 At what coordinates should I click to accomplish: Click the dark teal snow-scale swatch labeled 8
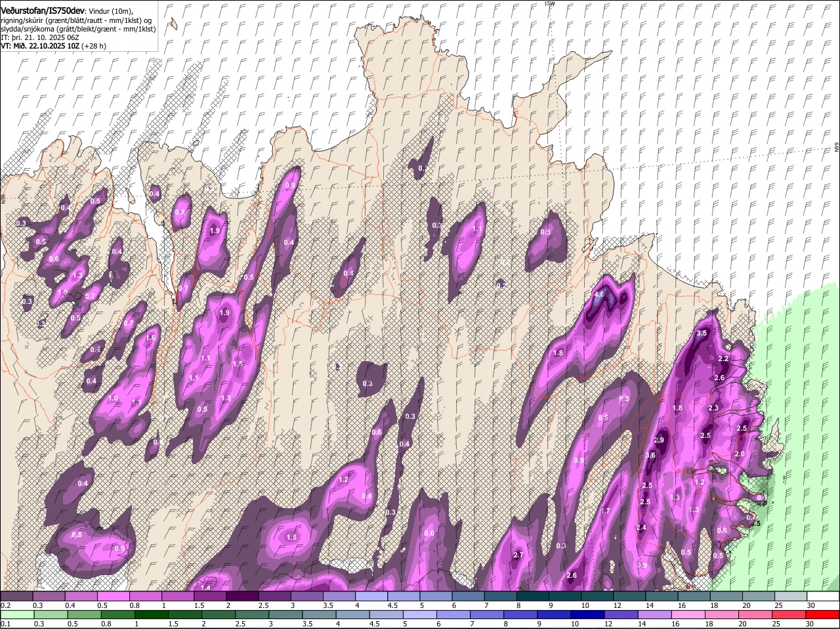[x=533, y=596]
